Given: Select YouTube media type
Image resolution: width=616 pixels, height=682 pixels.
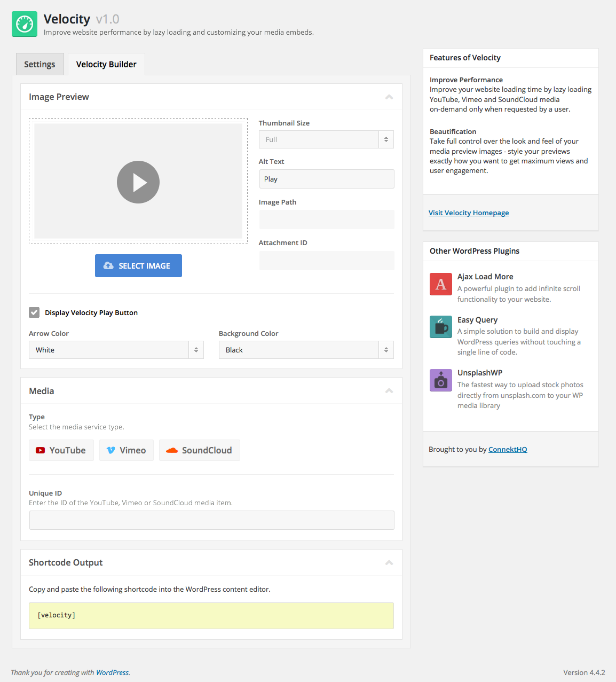Looking at the screenshot, I should point(61,450).
